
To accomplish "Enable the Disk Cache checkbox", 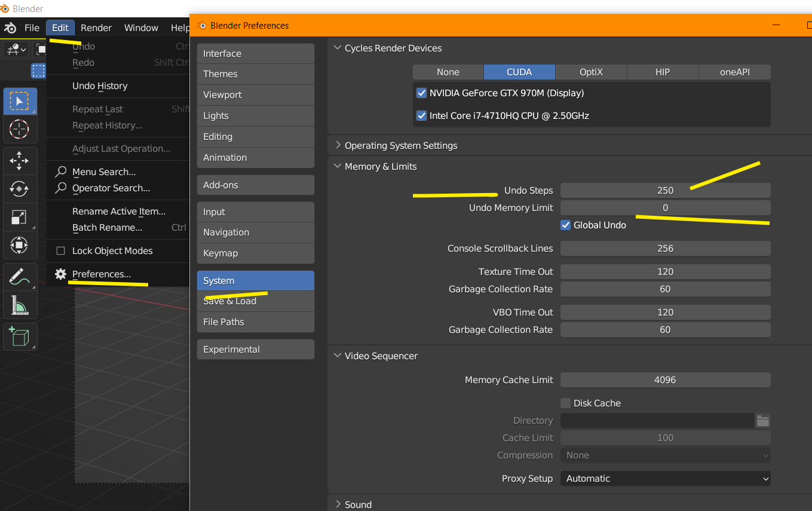I will [566, 403].
